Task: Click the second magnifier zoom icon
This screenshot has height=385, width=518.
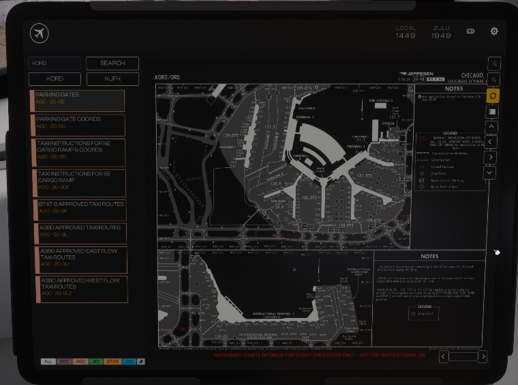Action: pyautogui.click(x=494, y=80)
